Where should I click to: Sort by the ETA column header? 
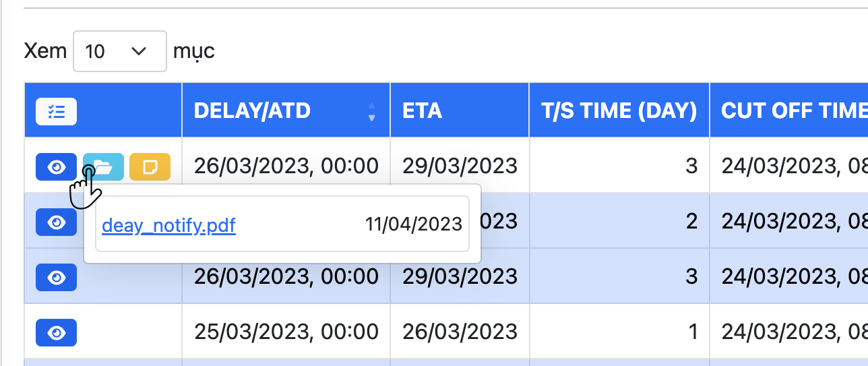423,111
